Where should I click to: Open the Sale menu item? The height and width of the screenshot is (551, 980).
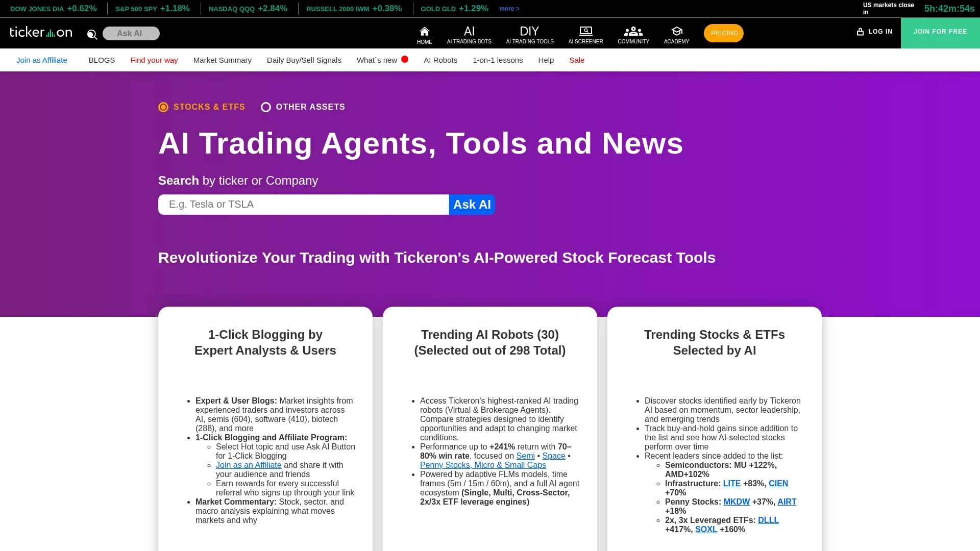pos(577,60)
